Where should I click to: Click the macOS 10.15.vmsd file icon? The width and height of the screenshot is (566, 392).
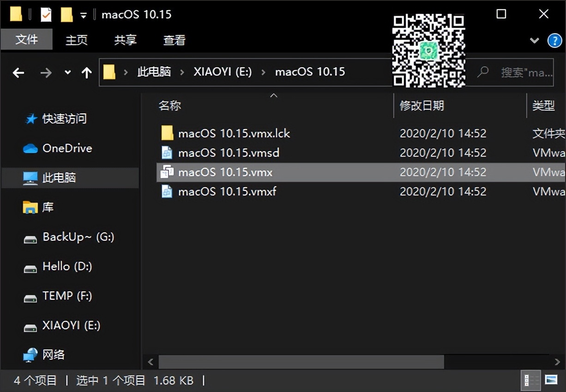coord(167,153)
